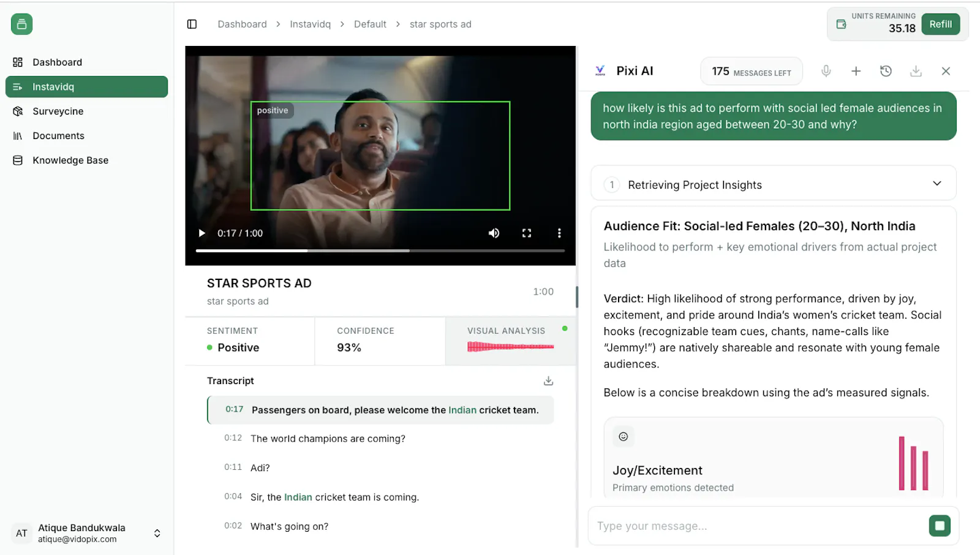Jump to 'What's going on?' transcript line
980x555 pixels.
380,526
